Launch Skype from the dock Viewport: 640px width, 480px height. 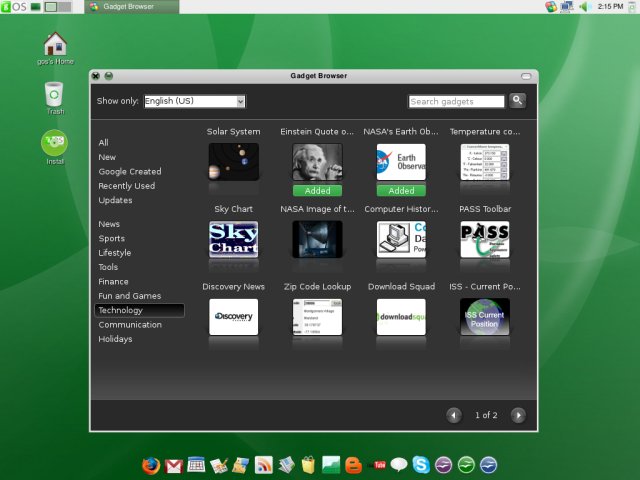420,465
